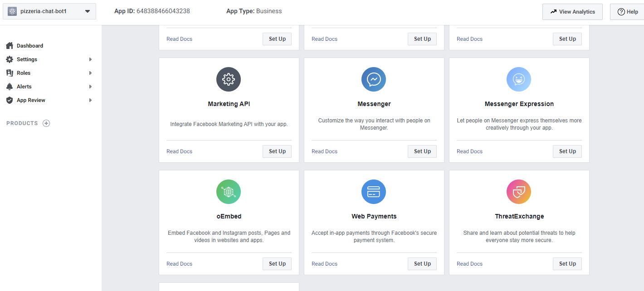Click the ThreatExchange card title

point(519,216)
